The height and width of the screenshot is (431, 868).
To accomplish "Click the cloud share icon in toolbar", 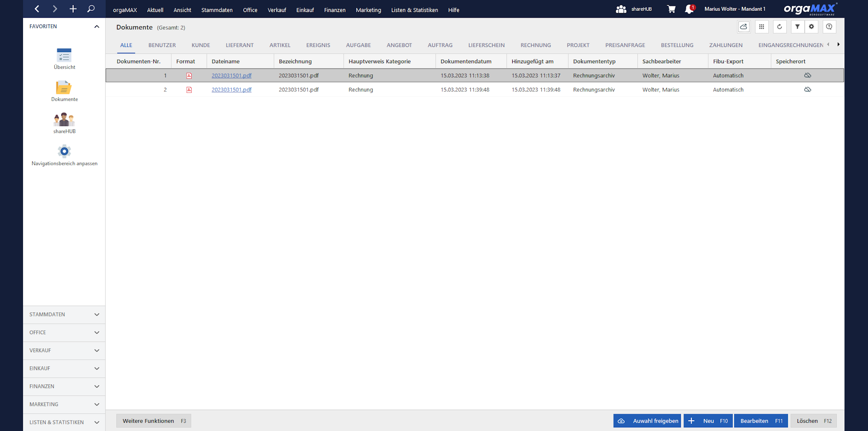I will tap(744, 27).
